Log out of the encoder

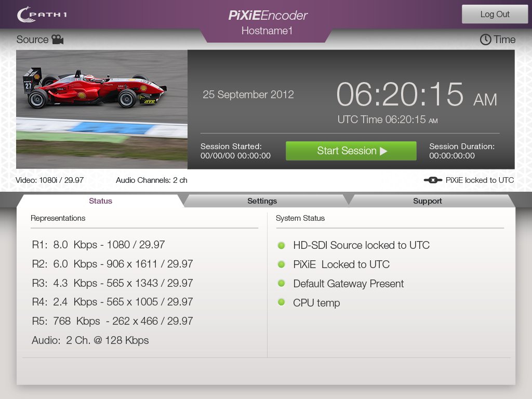click(x=495, y=14)
